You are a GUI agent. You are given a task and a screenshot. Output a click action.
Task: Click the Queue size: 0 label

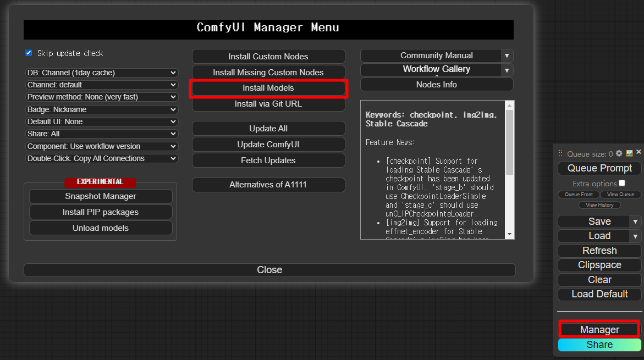point(590,154)
